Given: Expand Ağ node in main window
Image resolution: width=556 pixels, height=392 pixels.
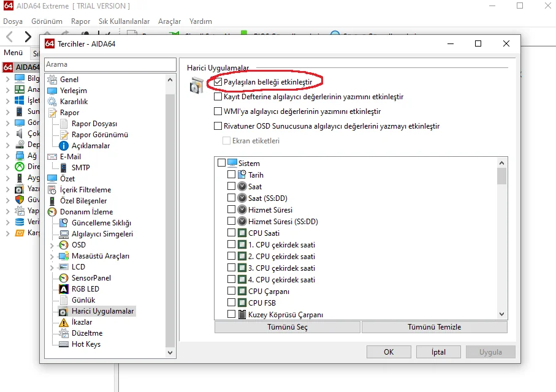Looking at the screenshot, I should click(x=7, y=156).
